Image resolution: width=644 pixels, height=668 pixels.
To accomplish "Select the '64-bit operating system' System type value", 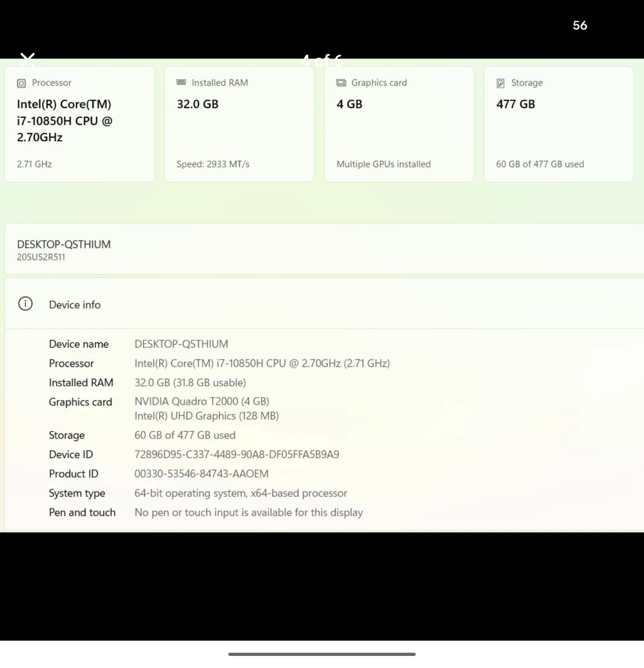I will (241, 494).
